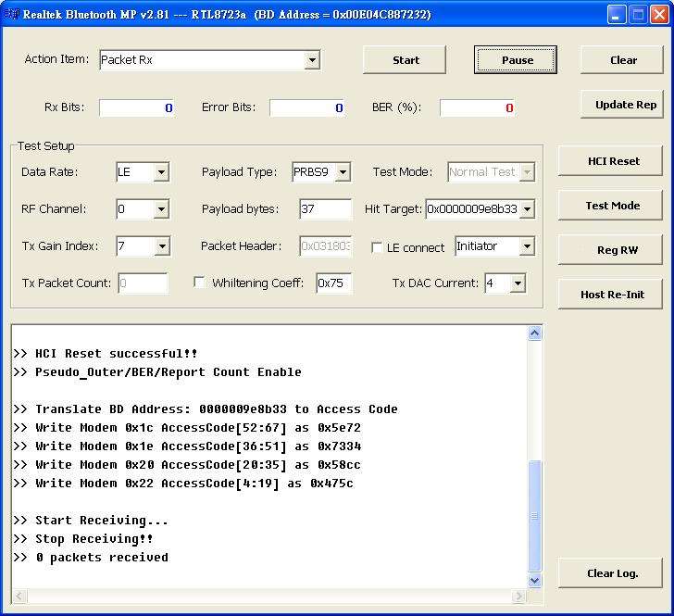Image resolution: width=674 pixels, height=616 pixels.
Task: Clear the log with Clear Log. button
Action: [x=610, y=573]
